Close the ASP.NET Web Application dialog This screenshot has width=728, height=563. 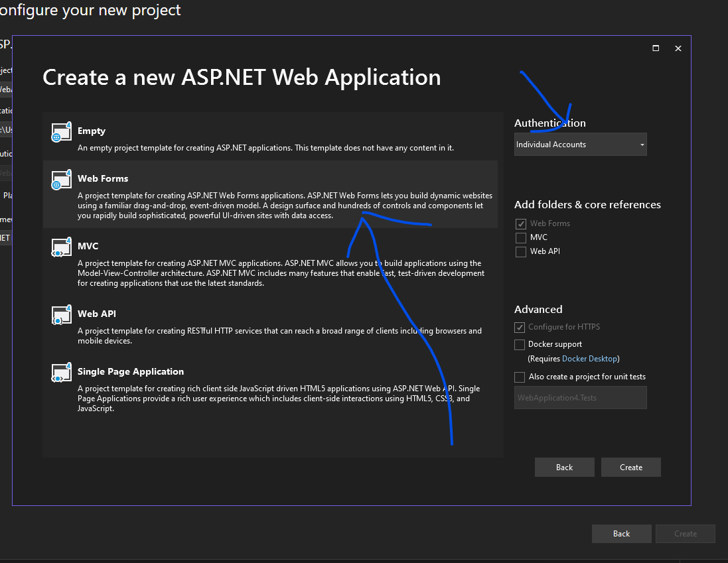tap(678, 48)
